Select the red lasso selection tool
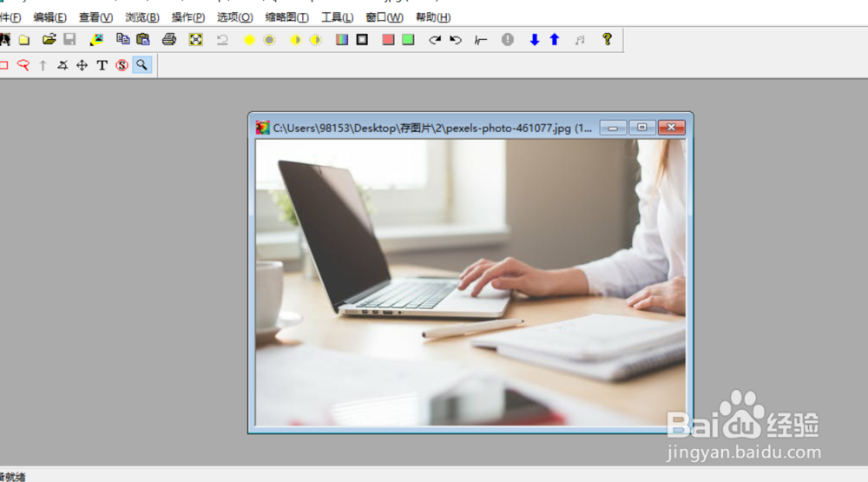868x482 pixels. coord(23,65)
